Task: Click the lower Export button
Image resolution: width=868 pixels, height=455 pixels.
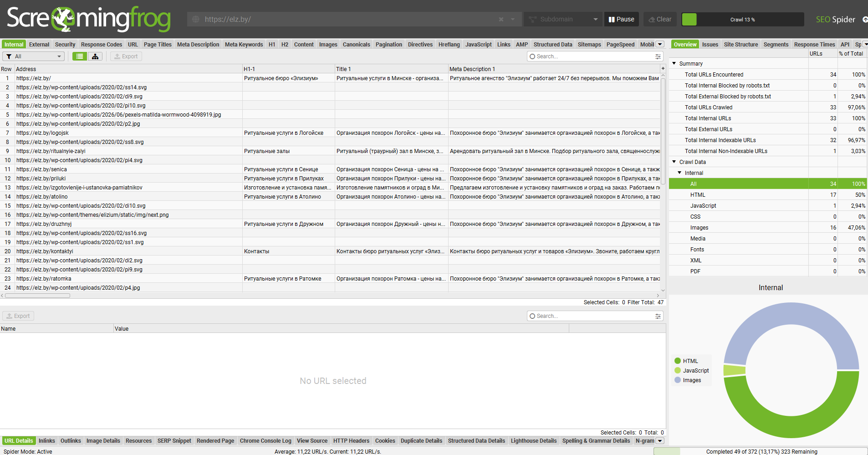Action: tap(19, 316)
